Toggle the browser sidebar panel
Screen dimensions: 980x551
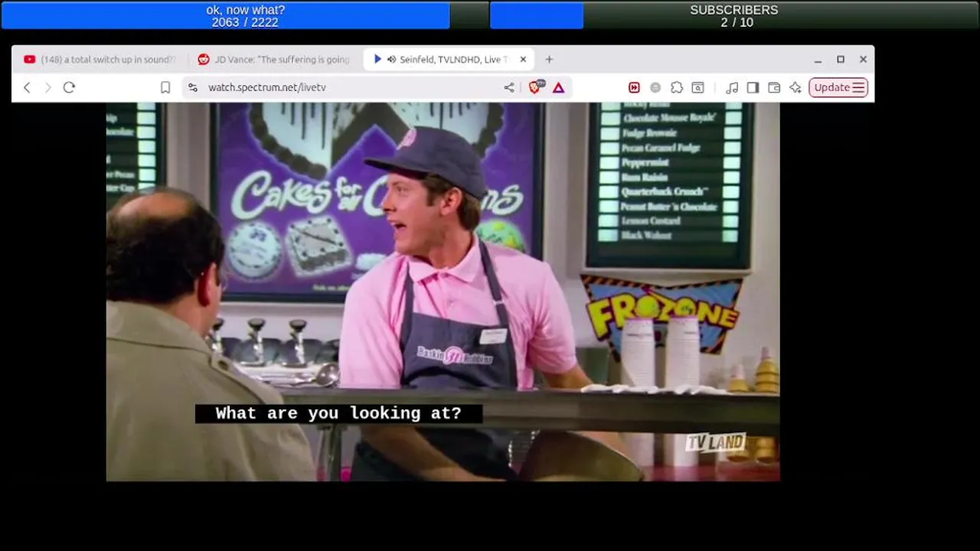point(753,87)
